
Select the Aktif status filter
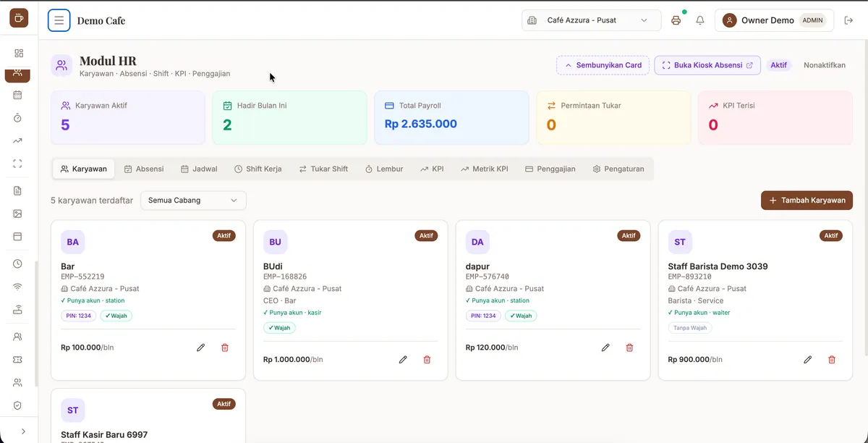[778, 65]
